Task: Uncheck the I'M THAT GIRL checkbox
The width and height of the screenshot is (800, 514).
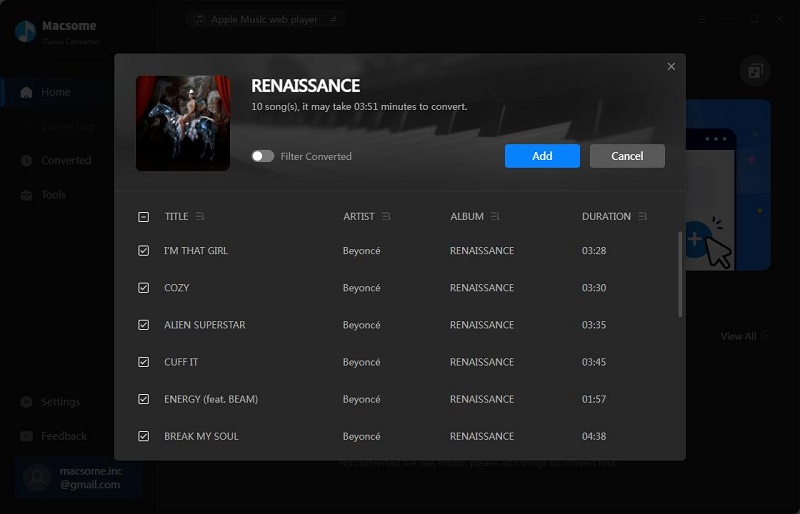Action: click(143, 251)
